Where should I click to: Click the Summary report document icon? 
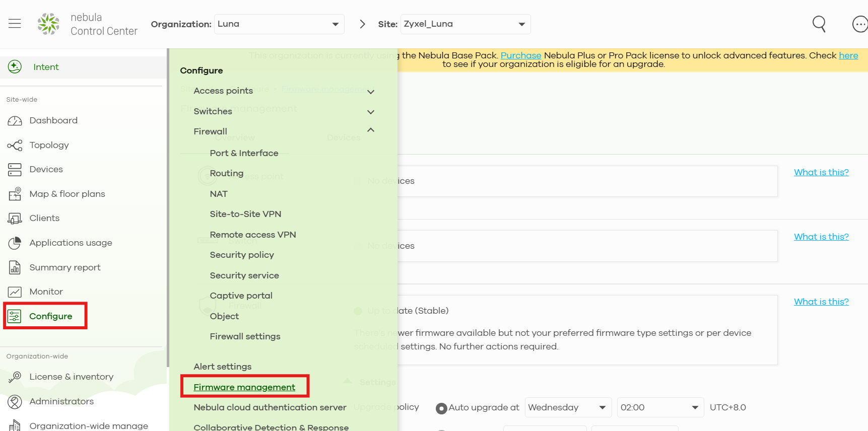pos(15,267)
